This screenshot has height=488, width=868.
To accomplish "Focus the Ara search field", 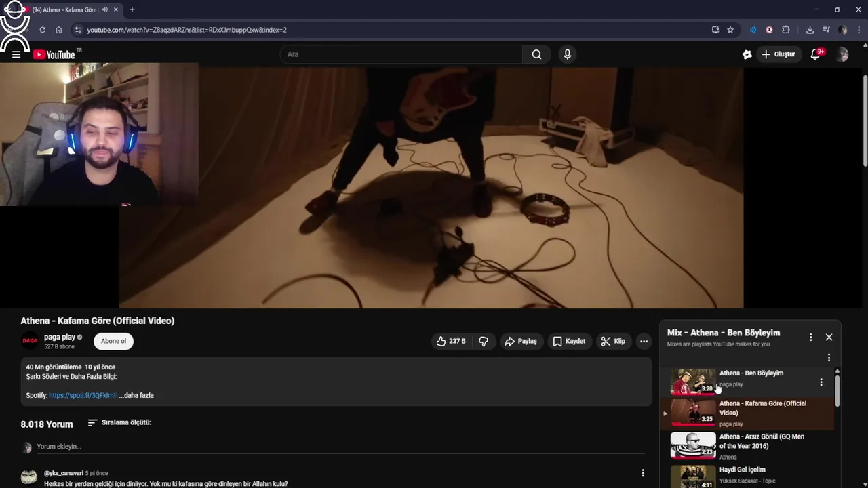I will (401, 54).
